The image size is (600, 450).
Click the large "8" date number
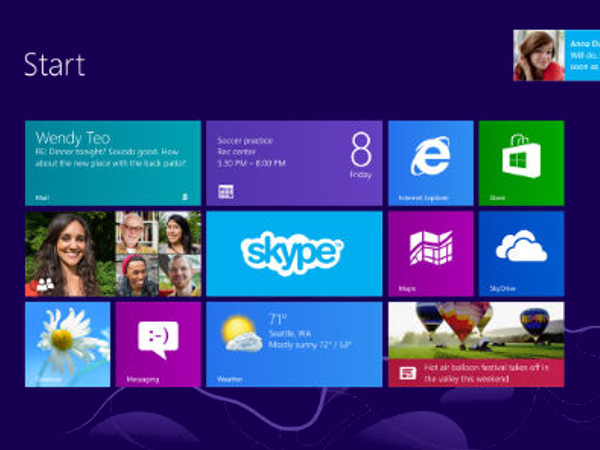coord(361,150)
